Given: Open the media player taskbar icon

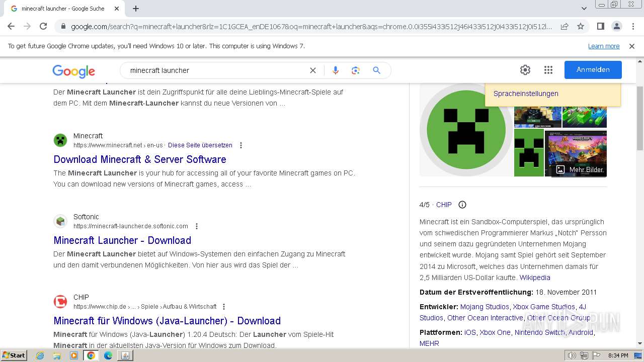Looking at the screenshot, I should coord(74,355).
